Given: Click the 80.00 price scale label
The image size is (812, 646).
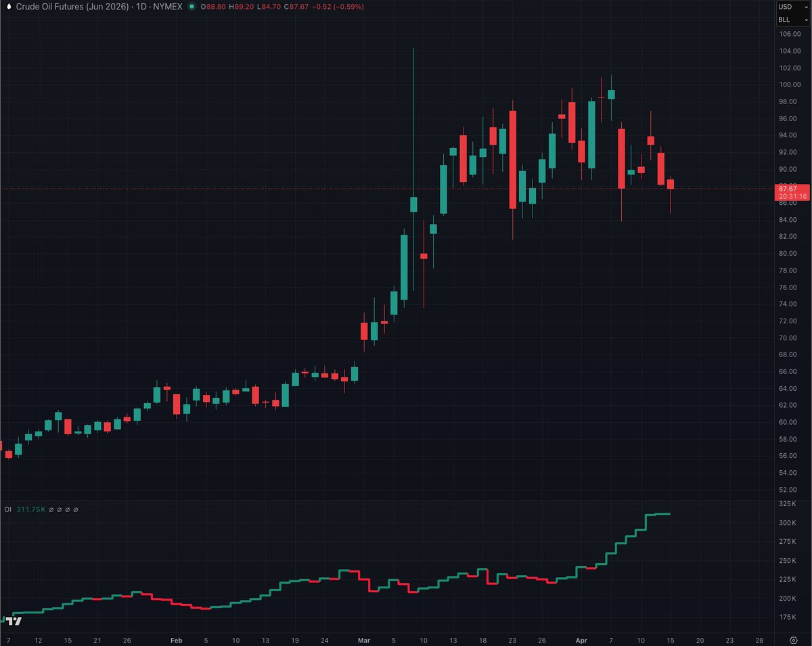Looking at the screenshot, I should click(787, 254).
